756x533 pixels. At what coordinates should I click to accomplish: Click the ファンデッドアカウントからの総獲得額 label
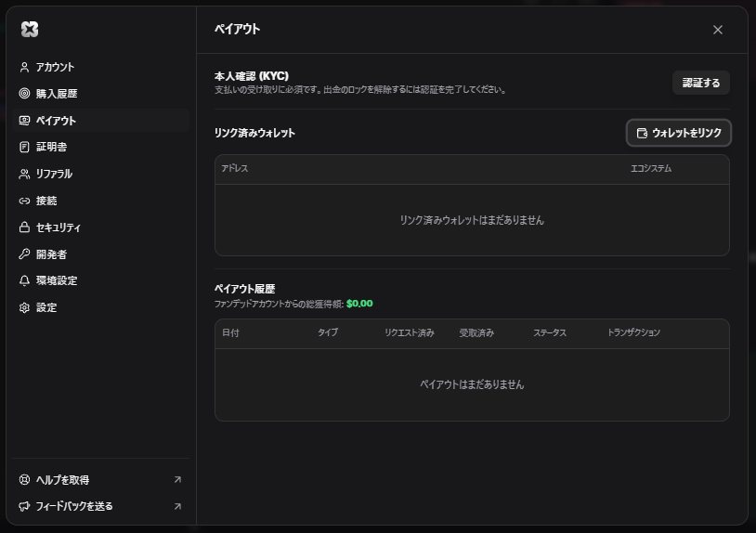tap(279, 304)
